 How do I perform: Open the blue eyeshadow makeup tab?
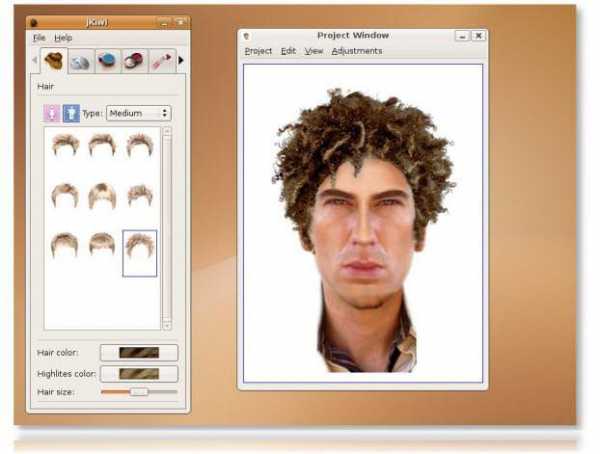[x=108, y=60]
